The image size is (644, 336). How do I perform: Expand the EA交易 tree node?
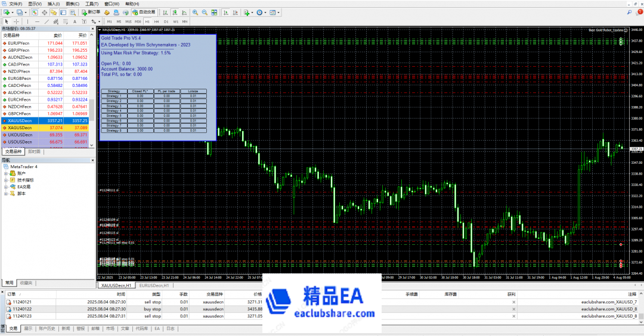tap(6, 186)
